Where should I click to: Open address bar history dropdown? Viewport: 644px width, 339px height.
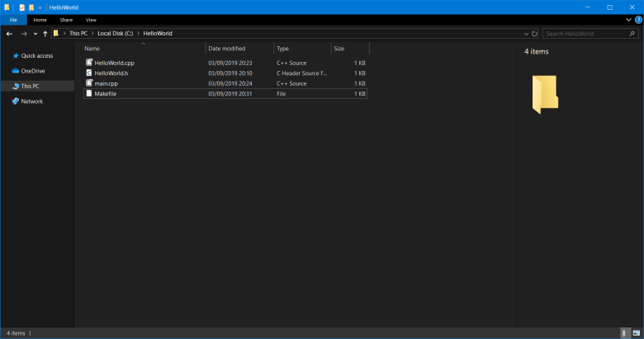(x=526, y=34)
